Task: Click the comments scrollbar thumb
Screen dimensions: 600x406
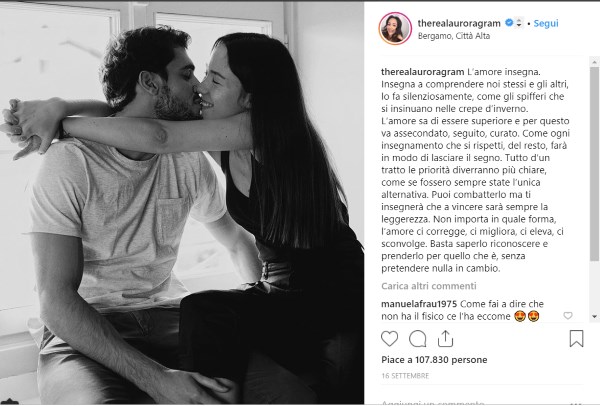Action: (594, 164)
